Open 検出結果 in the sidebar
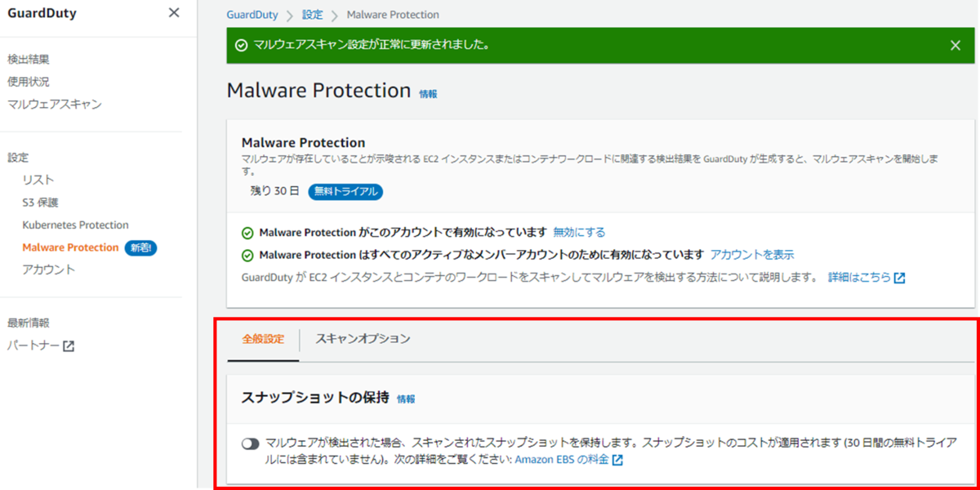Viewport: 980px width, 490px height. (x=29, y=60)
